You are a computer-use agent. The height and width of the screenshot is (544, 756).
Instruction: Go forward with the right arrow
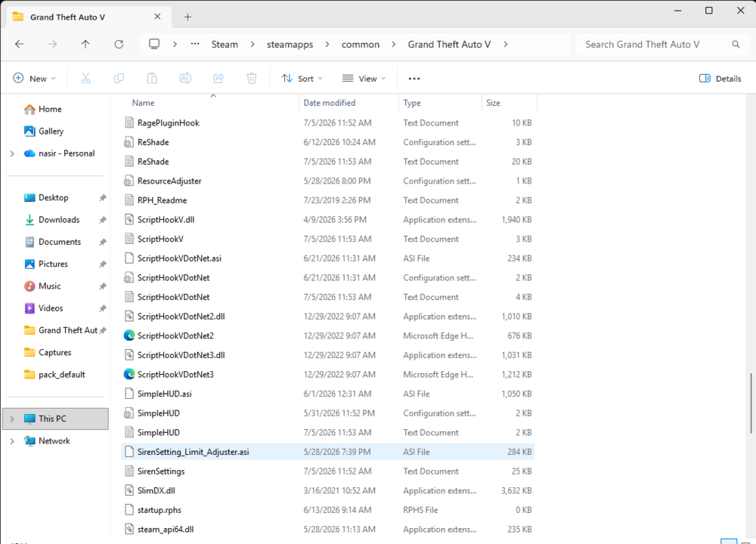coord(53,45)
